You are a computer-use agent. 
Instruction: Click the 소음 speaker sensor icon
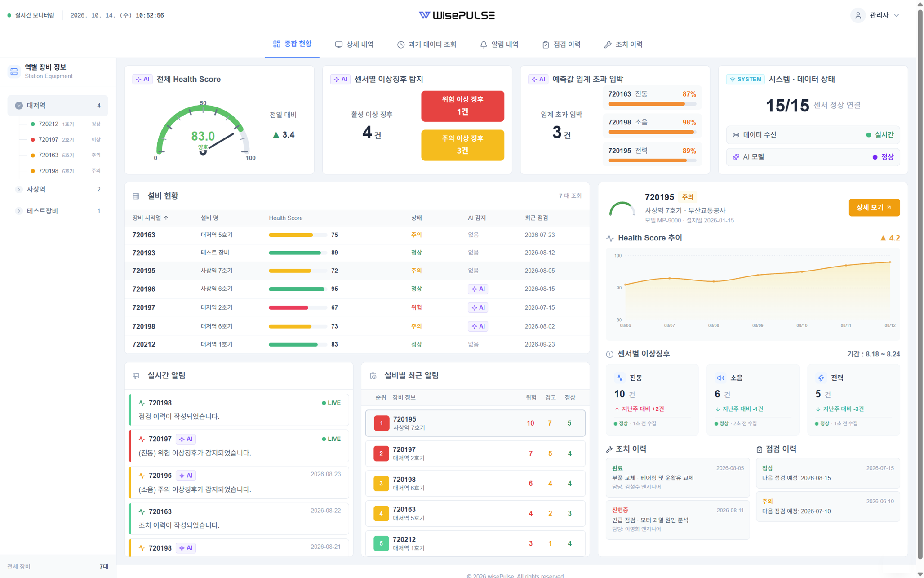coord(720,378)
